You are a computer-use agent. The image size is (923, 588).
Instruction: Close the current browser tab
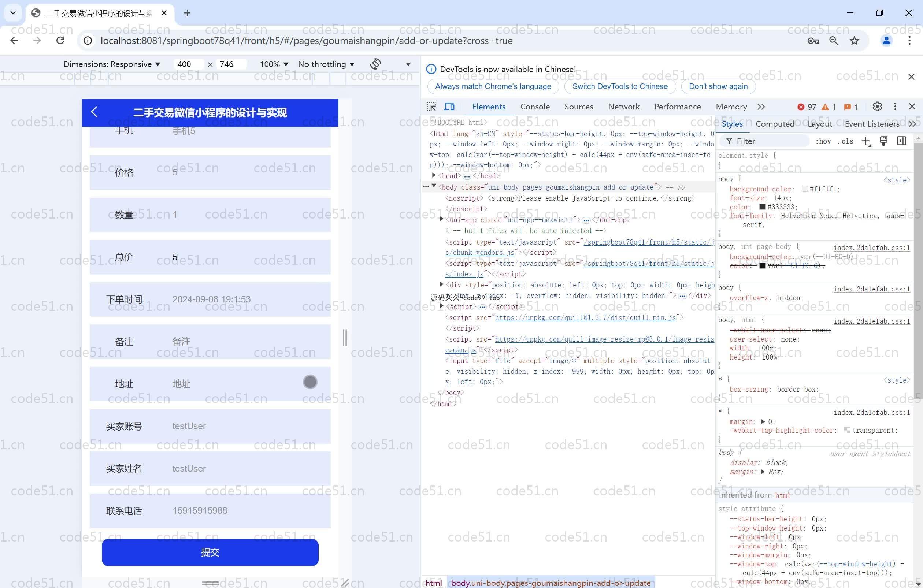click(x=164, y=13)
